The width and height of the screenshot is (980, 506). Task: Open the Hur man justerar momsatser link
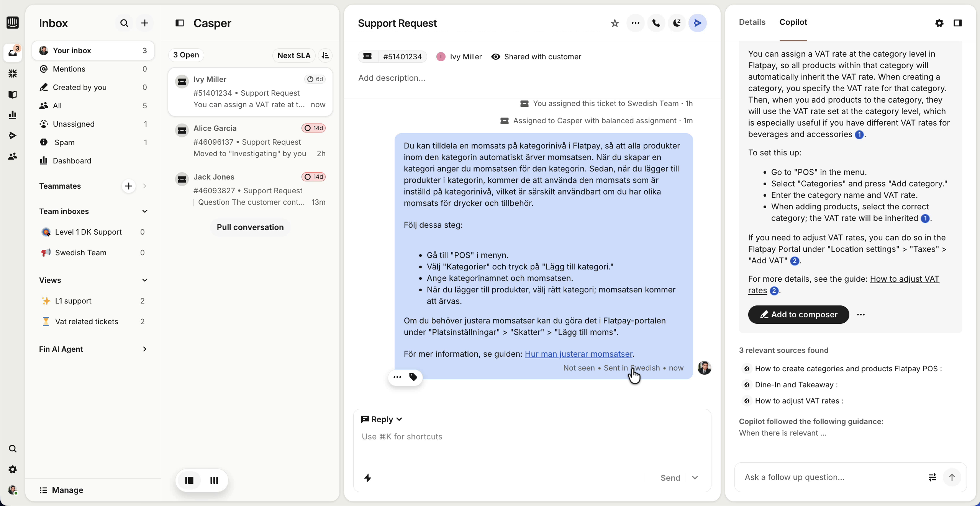click(578, 354)
